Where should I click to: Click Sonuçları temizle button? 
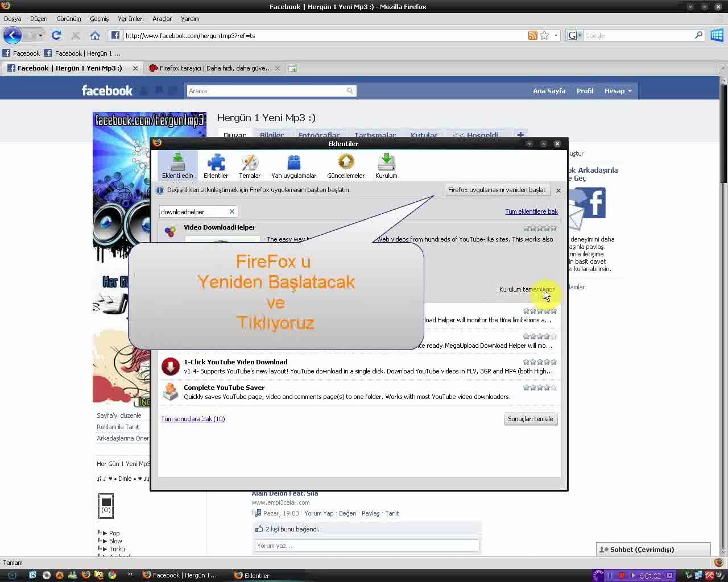[530, 419]
